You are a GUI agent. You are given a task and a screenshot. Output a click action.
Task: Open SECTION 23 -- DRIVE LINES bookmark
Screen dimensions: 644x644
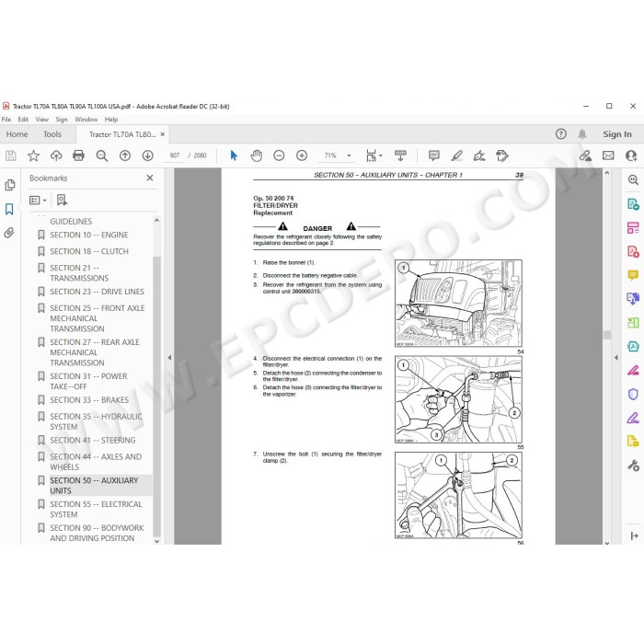coord(97,292)
